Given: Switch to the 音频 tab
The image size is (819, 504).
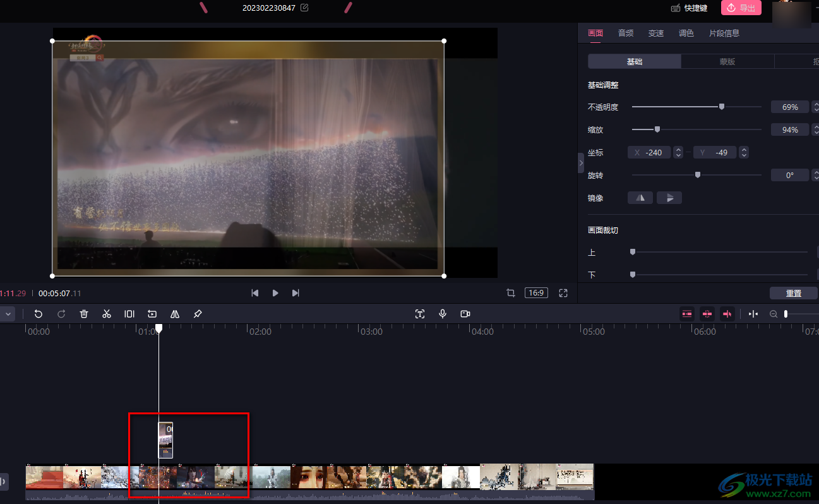Looking at the screenshot, I should click(x=626, y=33).
